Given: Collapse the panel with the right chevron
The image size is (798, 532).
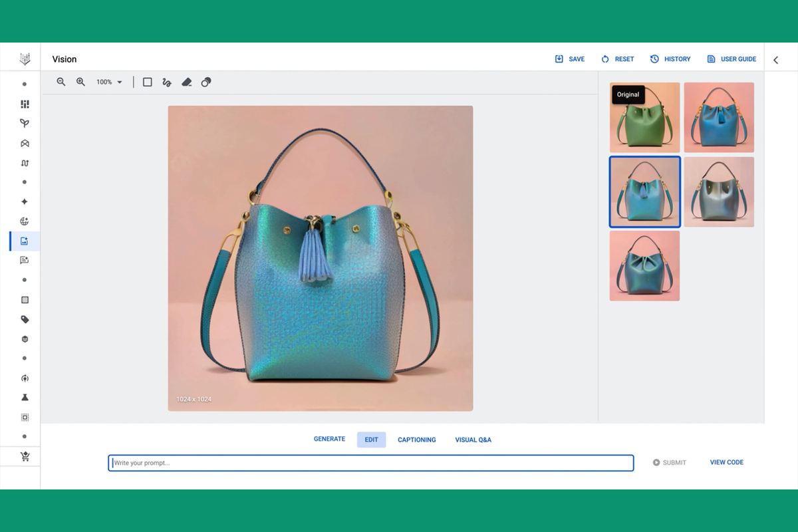Looking at the screenshot, I should point(775,59).
